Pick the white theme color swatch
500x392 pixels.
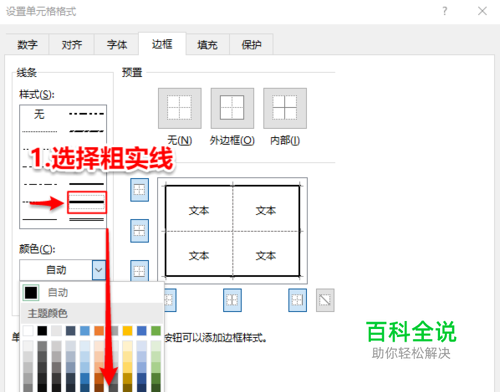point(28,331)
